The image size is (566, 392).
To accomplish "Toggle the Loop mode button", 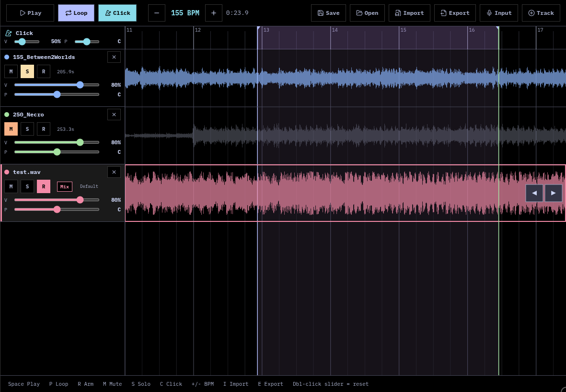I will pyautogui.click(x=76, y=13).
